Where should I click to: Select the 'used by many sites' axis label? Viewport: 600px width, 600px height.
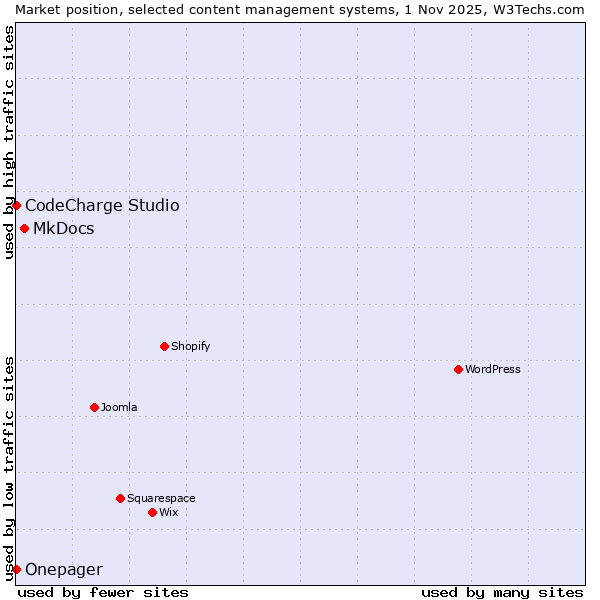[502, 592]
